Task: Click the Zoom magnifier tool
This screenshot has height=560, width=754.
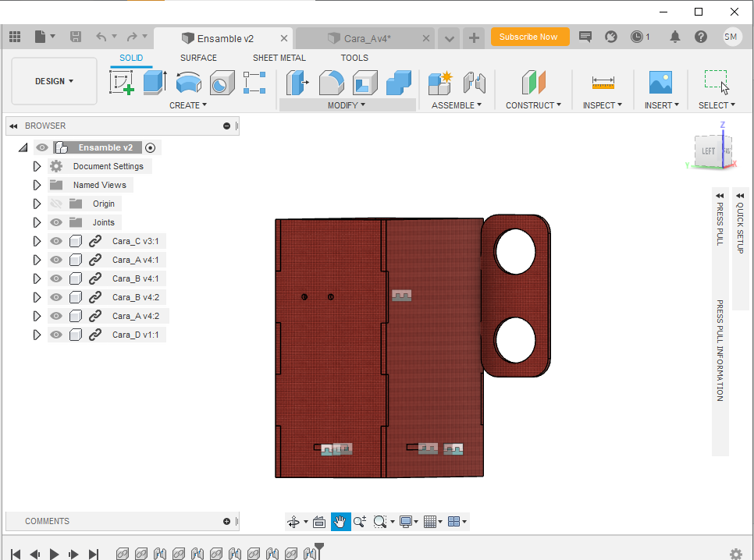Action: pos(360,522)
